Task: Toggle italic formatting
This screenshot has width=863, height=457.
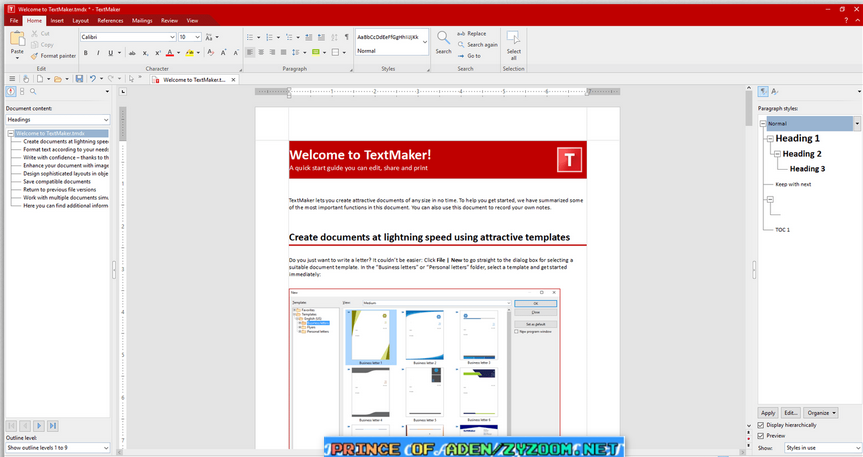Action: 98,53
